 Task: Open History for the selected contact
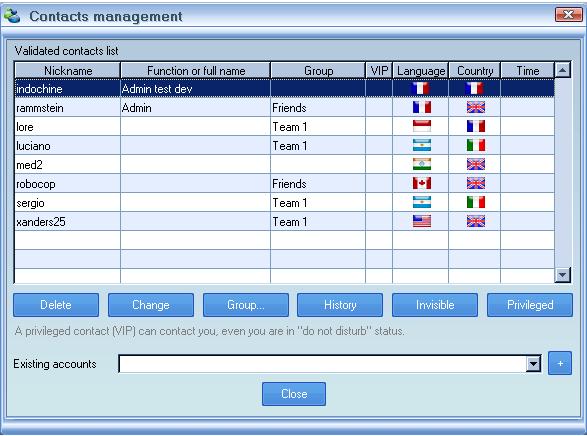click(x=340, y=305)
